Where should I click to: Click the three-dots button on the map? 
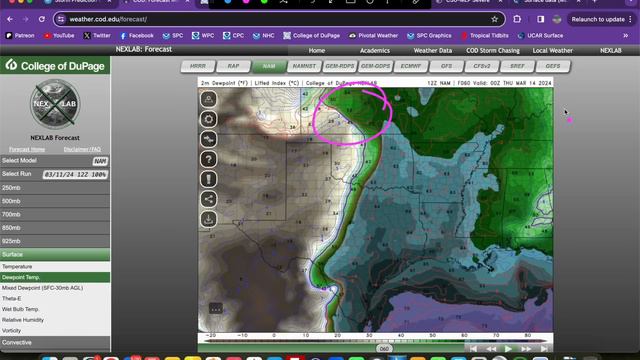(216, 308)
